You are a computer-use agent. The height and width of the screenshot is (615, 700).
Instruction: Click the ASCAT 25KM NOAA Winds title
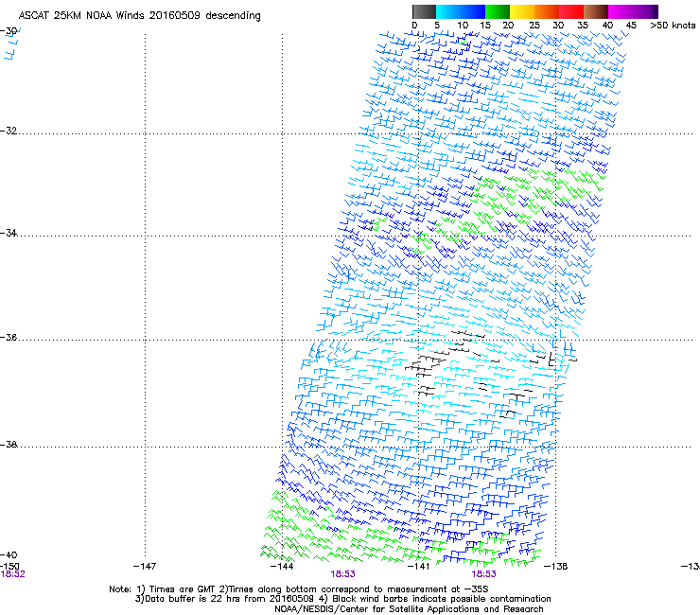[x=139, y=15]
